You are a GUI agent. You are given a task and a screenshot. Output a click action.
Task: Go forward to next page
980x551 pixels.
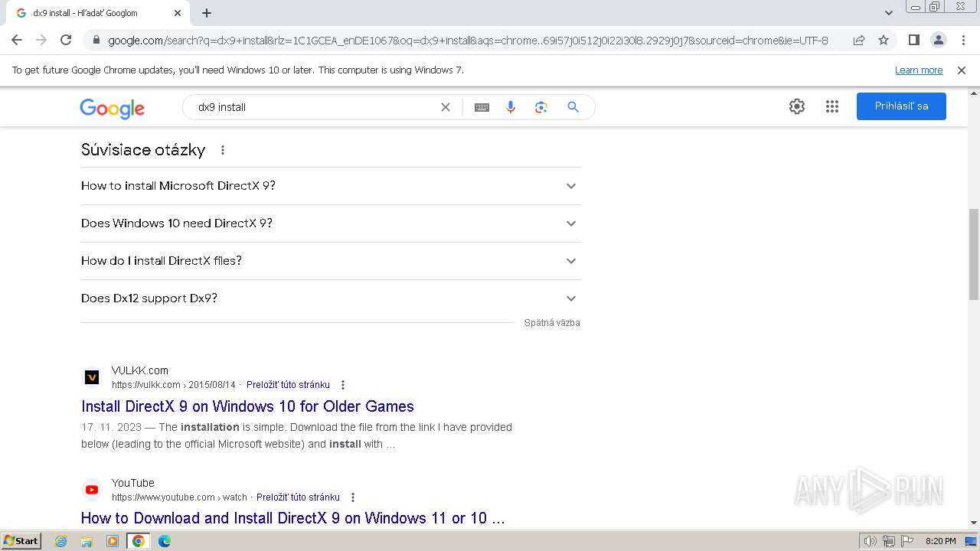(41, 40)
